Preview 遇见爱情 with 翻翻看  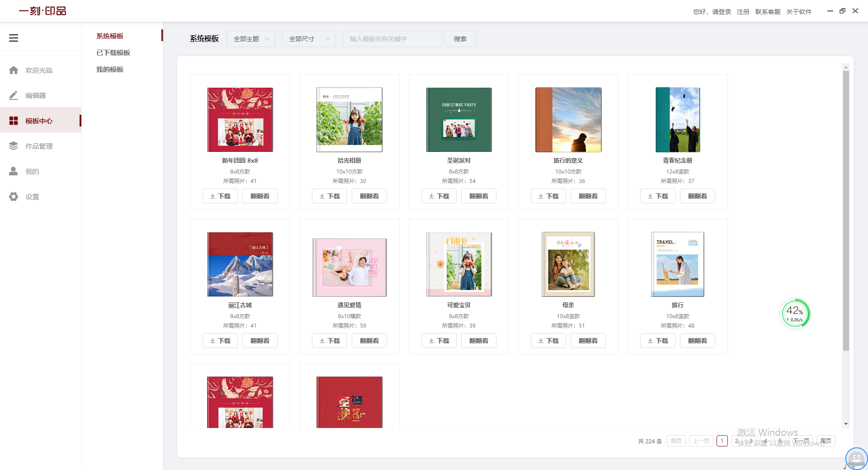[x=369, y=341]
